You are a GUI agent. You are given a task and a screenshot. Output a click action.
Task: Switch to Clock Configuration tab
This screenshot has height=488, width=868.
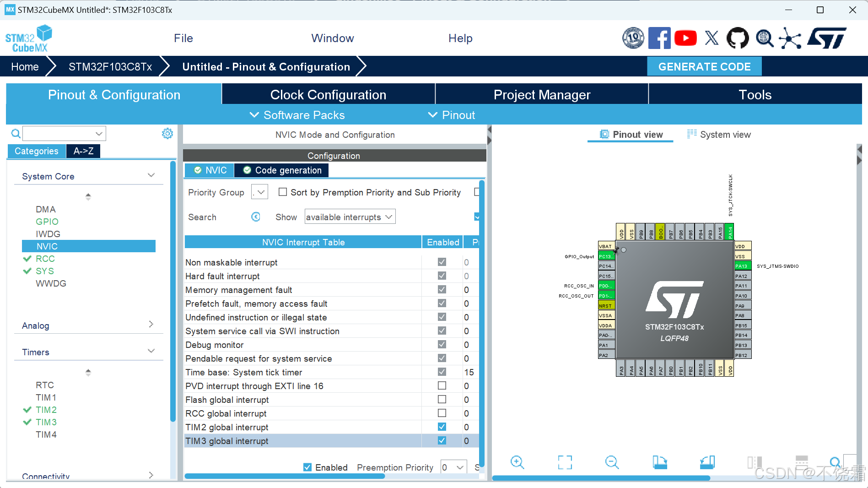[328, 94]
